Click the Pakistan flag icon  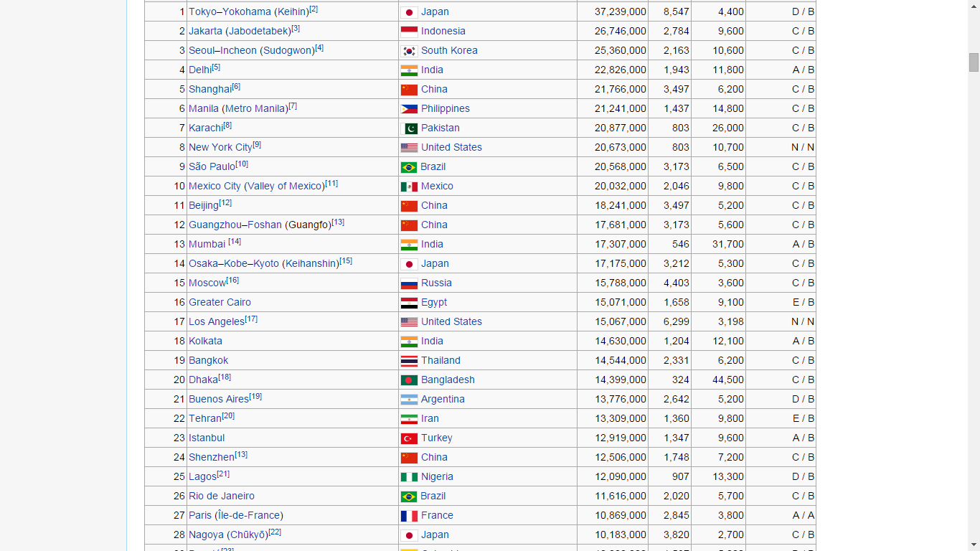click(409, 128)
